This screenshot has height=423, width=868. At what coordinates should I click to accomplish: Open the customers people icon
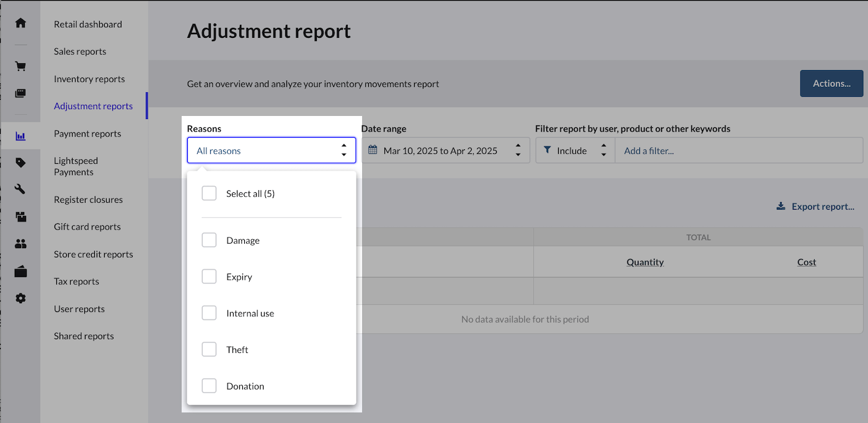[x=20, y=244]
